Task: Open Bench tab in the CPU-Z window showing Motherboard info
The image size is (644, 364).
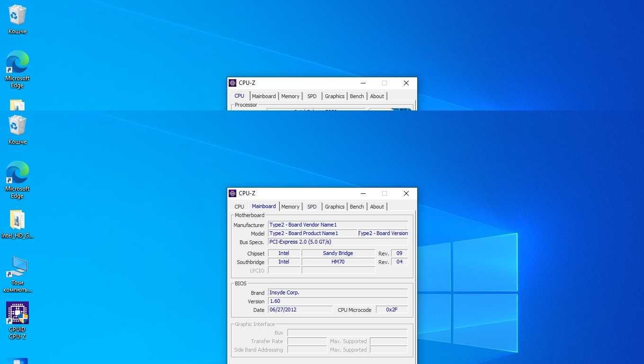Action: pyautogui.click(x=357, y=207)
